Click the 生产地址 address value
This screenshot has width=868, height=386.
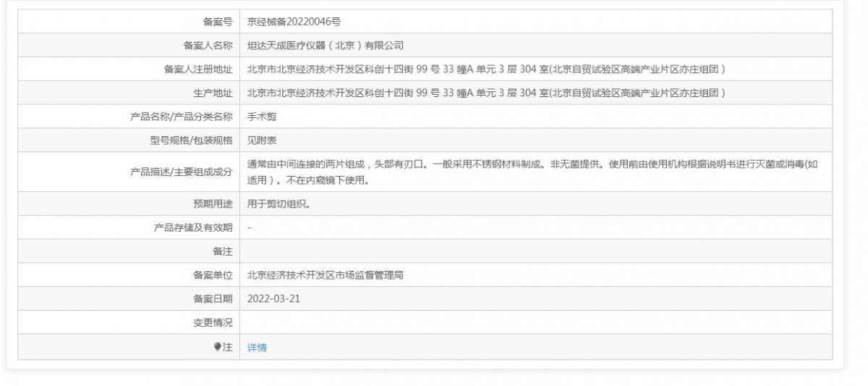(487, 93)
